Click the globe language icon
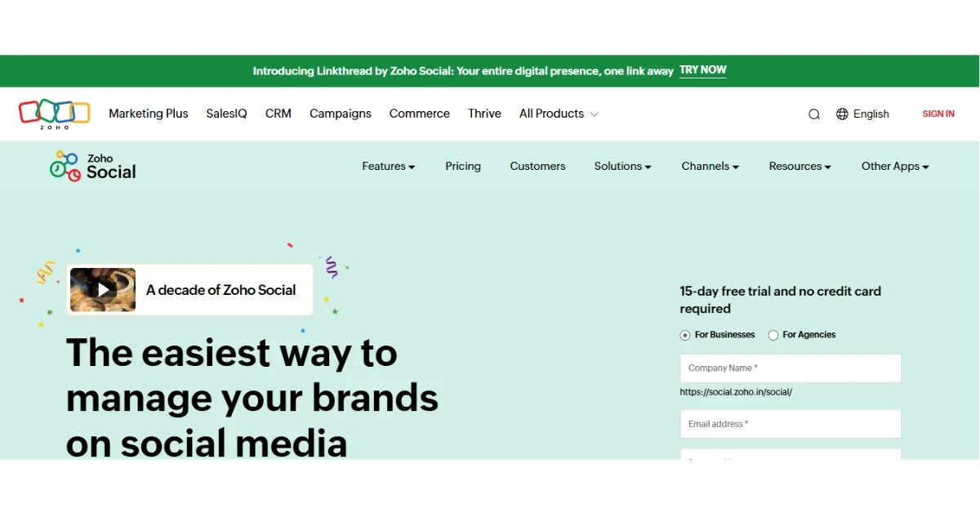 click(842, 114)
